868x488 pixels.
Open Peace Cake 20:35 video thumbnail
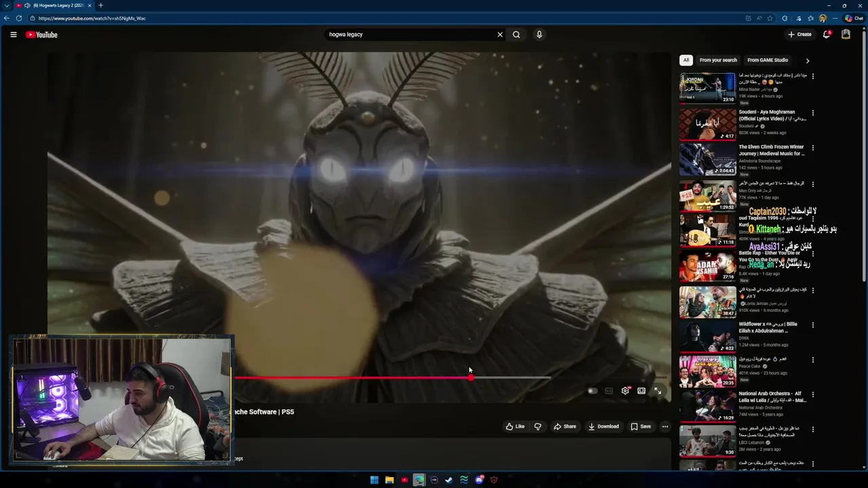click(707, 371)
